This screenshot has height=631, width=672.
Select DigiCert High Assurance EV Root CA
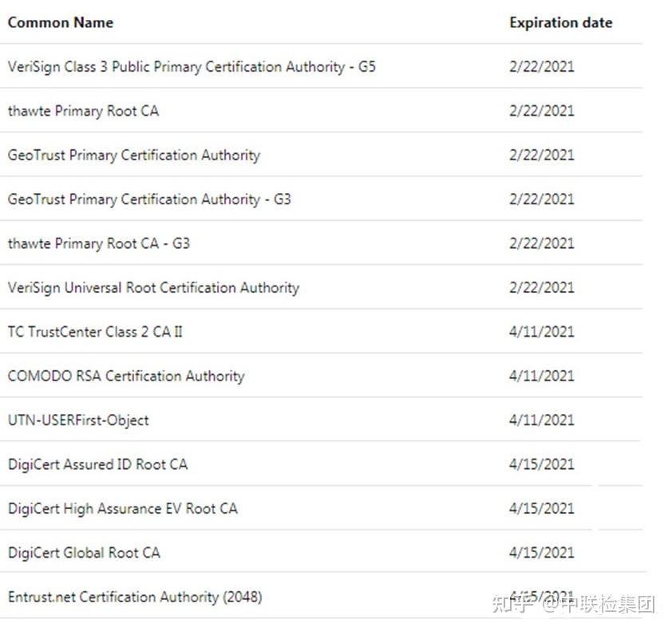123,508
